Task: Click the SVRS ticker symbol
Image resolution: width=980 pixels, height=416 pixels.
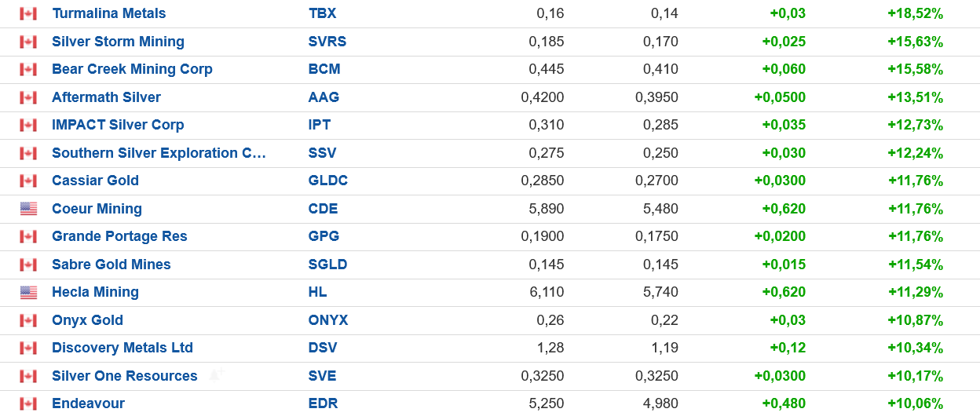Action: click(327, 42)
